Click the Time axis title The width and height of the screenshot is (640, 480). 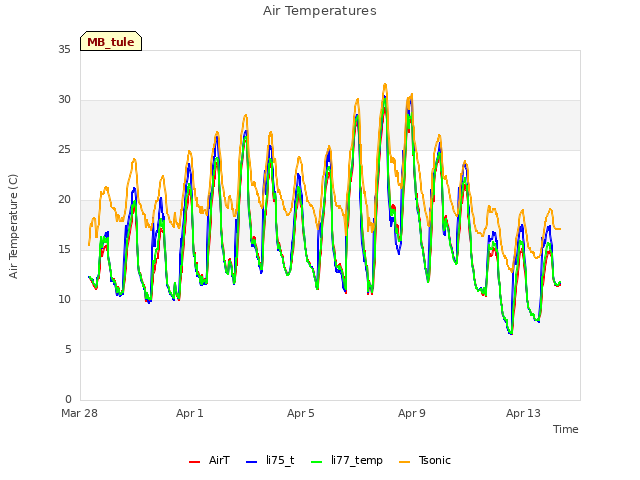pos(566,429)
